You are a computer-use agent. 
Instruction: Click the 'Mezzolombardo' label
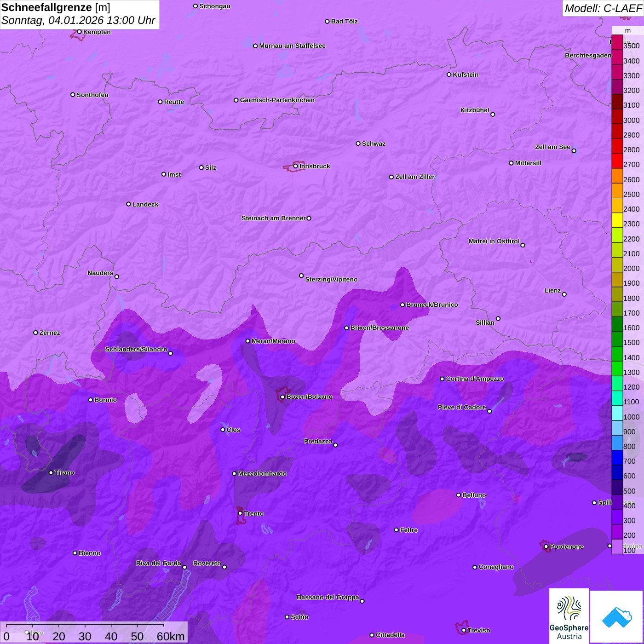tap(262, 473)
